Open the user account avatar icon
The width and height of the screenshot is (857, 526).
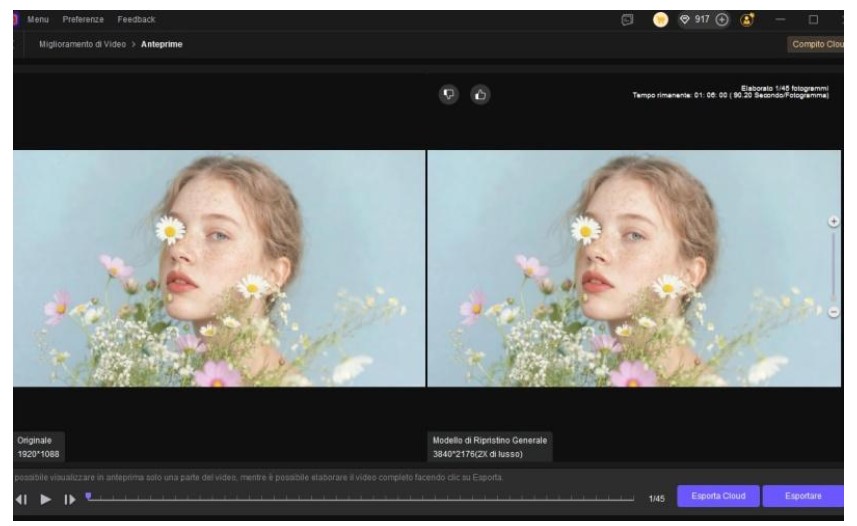(x=747, y=20)
